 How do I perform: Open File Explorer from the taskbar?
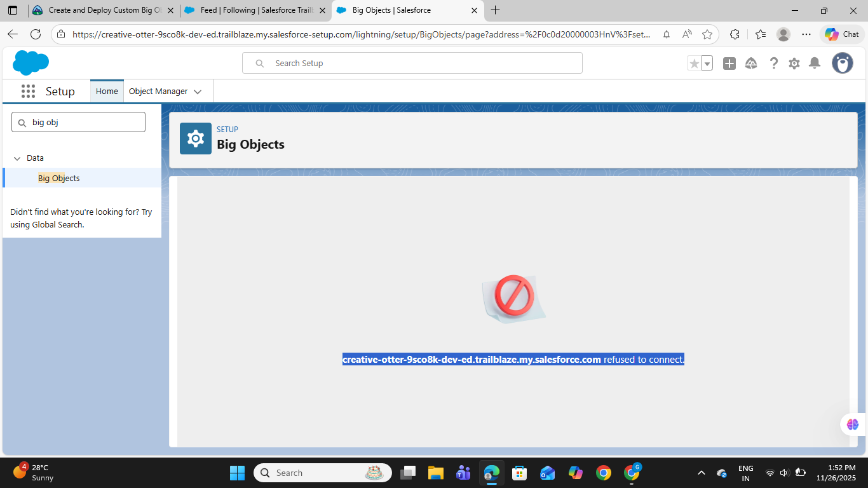435,473
